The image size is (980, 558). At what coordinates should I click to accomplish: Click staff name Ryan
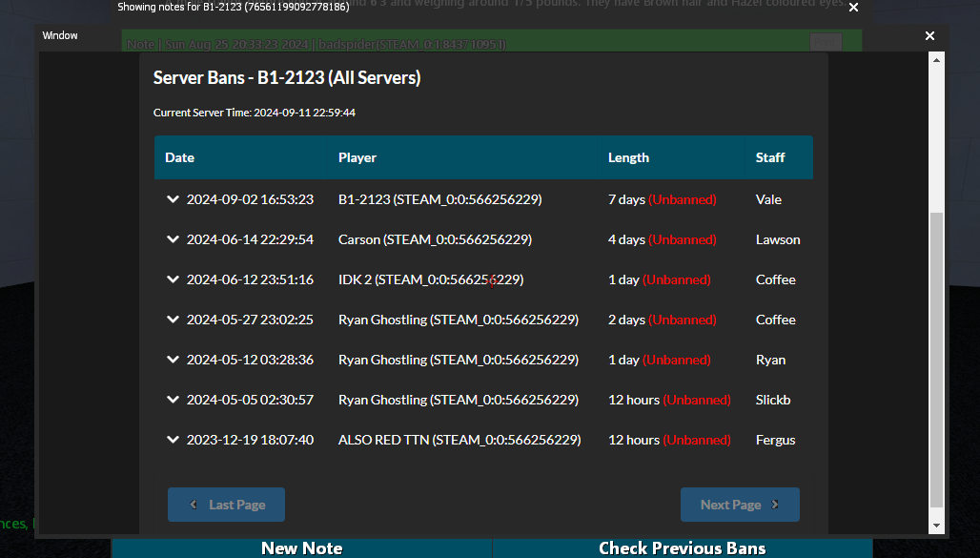[770, 360]
